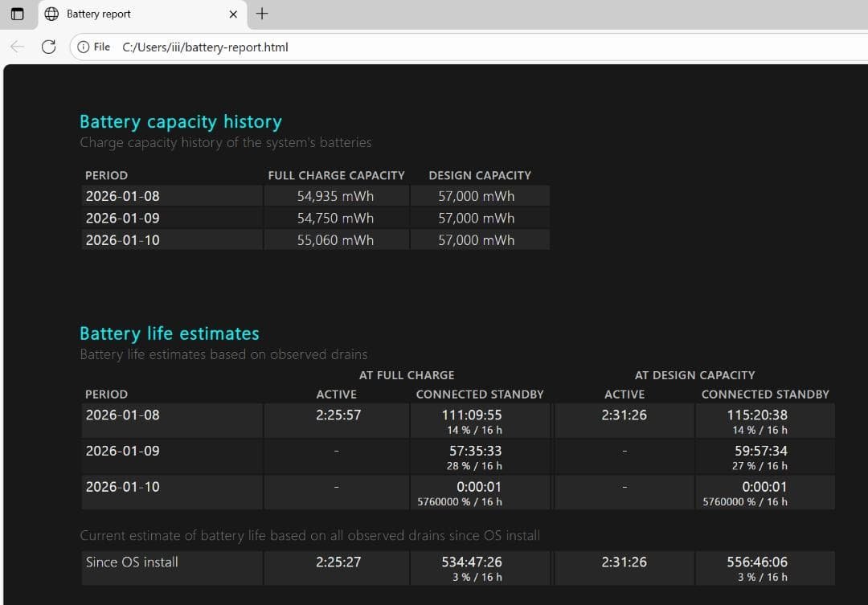Click the info icon beside File in the address bar
The height and width of the screenshot is (605, 868).
tap(84, 47)
